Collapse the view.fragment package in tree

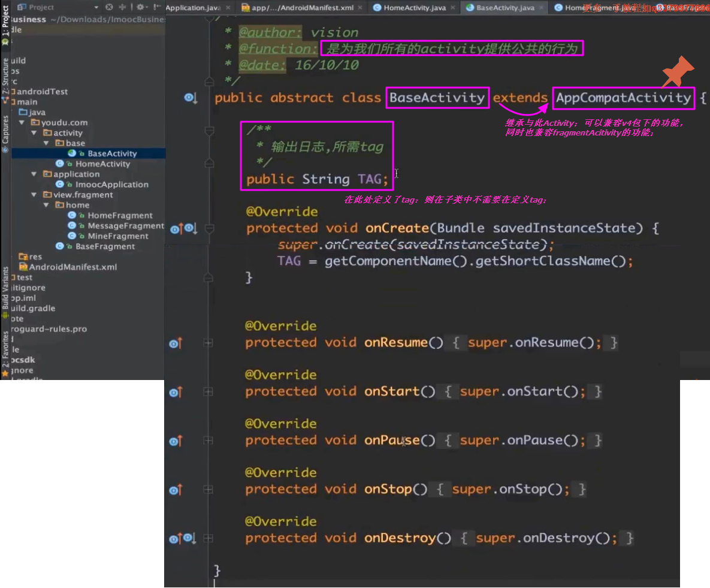pyautogui.click(x=34, y=195)
